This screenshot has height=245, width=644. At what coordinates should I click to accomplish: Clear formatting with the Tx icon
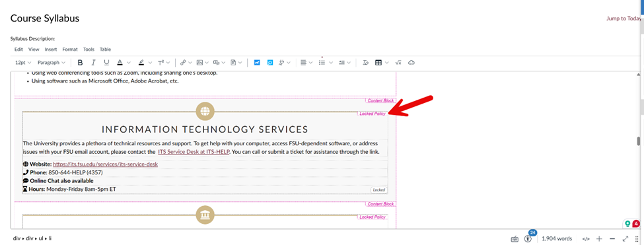[x=365, y=63]
